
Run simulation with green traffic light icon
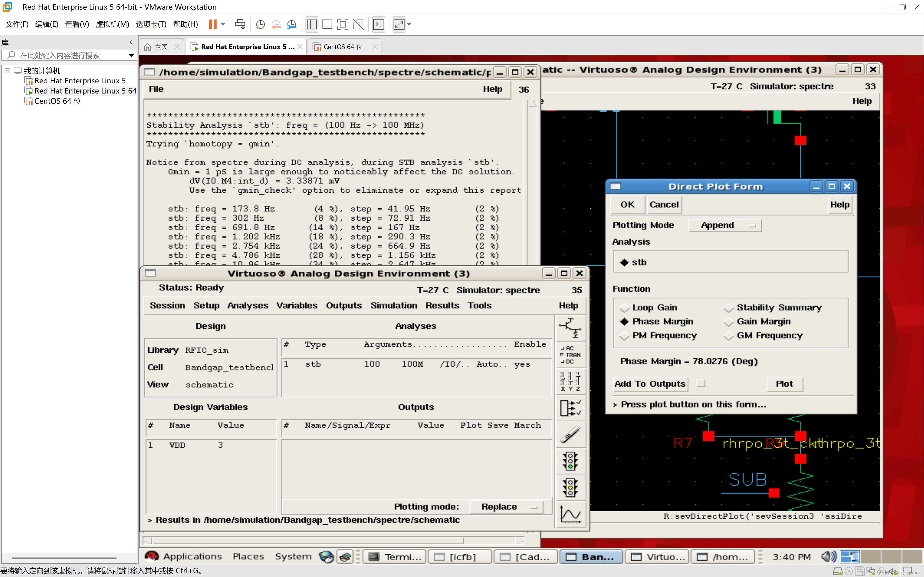click(x=570, y=461)
